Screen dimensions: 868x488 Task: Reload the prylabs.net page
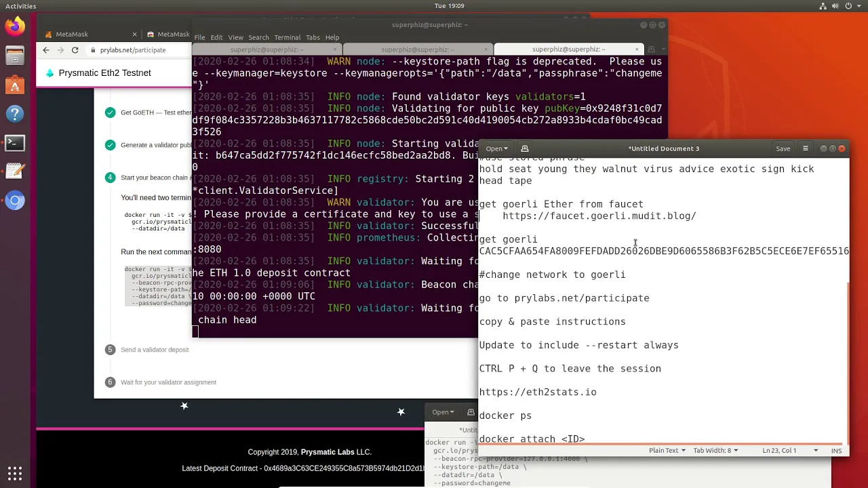75,50
